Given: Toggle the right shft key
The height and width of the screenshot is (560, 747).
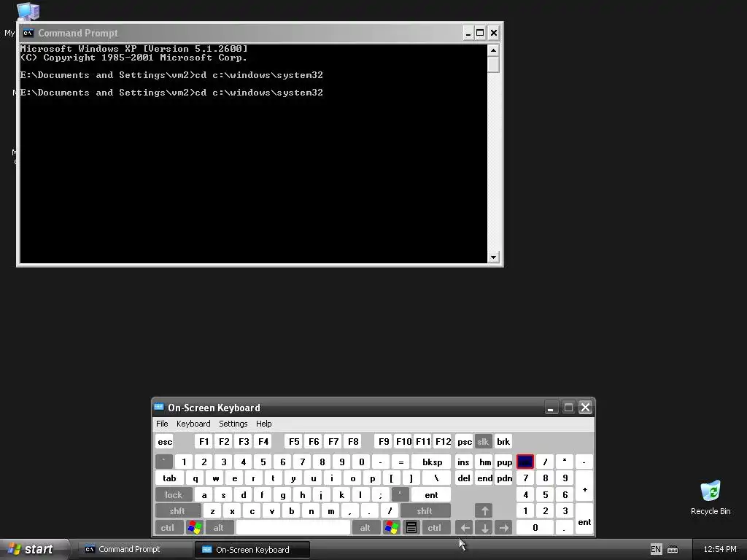Looking at the screenshot, I should [x=425, y=511].
